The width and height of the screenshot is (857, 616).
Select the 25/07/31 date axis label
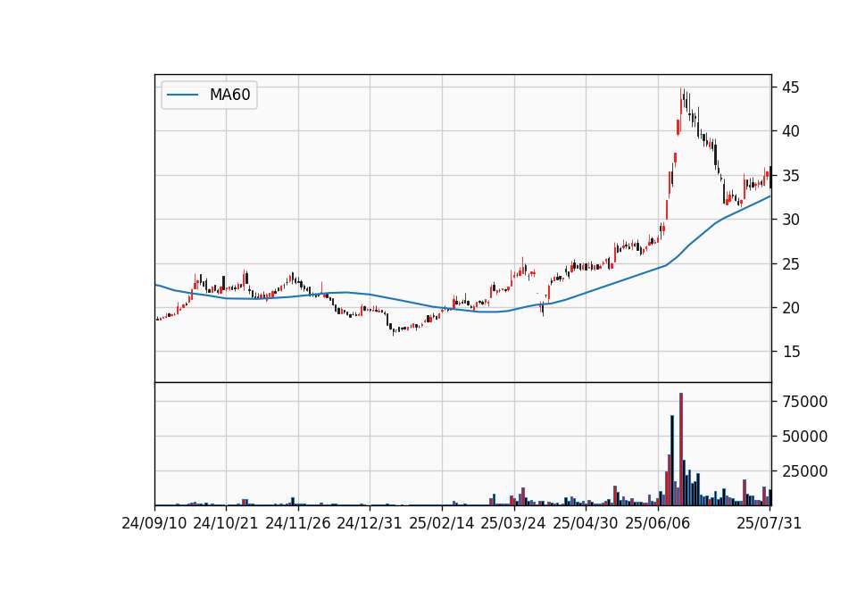[769, 523]
